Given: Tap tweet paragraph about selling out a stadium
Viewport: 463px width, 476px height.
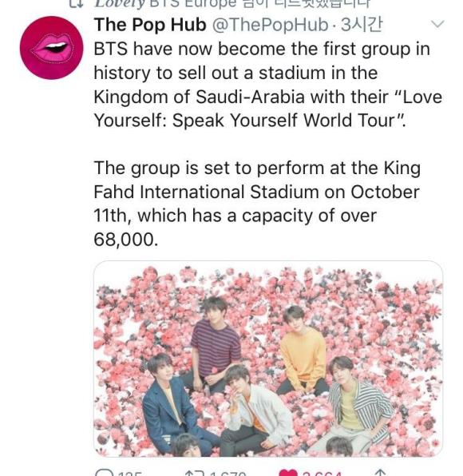Looking at the screenshot, I should click(x=268, y=85).
